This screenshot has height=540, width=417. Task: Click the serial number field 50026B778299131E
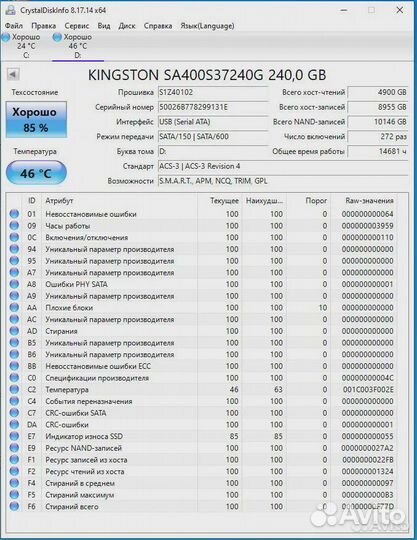tap(213, 107)
